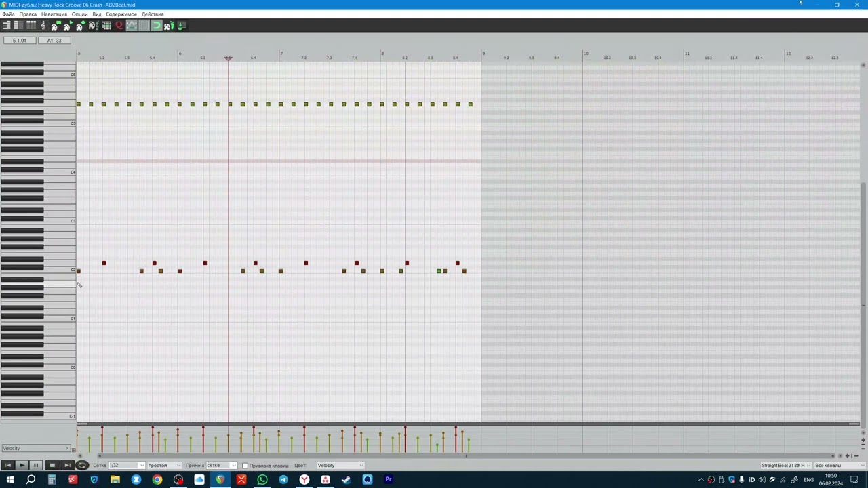Open the notification center icon
The width and height of the screenshot is (868, 488).
(854, 480)
